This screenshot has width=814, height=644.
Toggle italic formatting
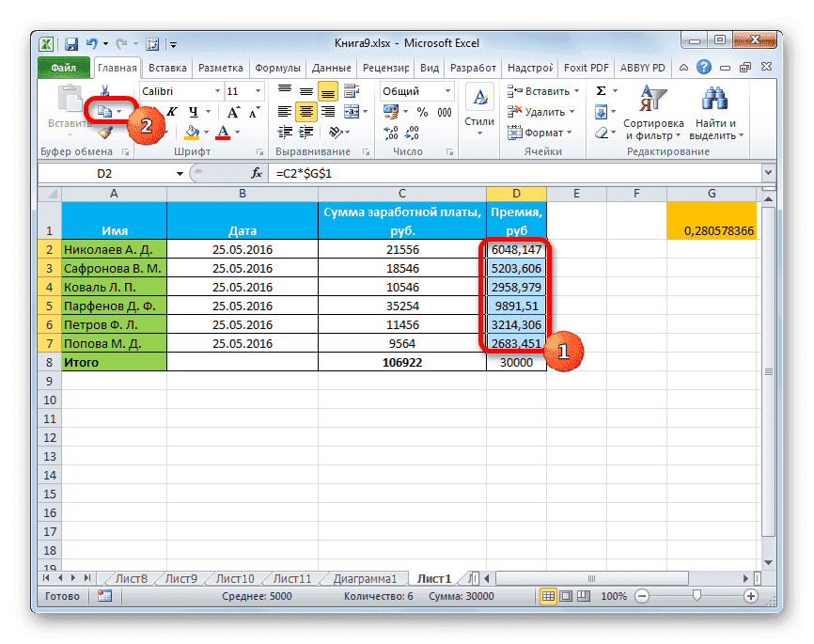172,111
